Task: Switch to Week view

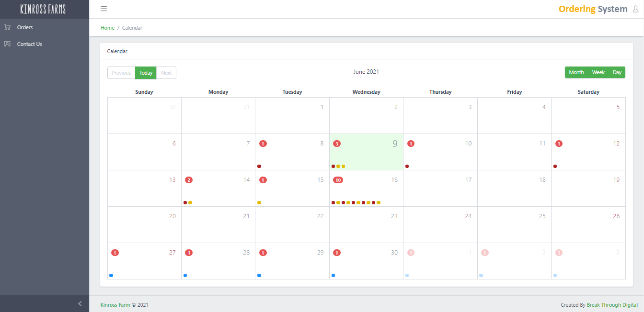Action: pos(598,72)
